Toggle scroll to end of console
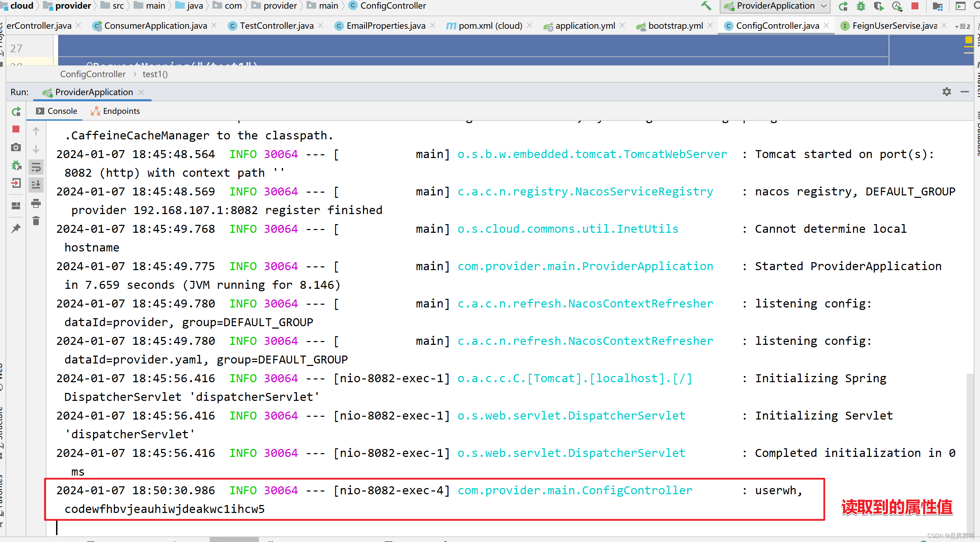The image size is (980, 542). (x=36, y=185)
